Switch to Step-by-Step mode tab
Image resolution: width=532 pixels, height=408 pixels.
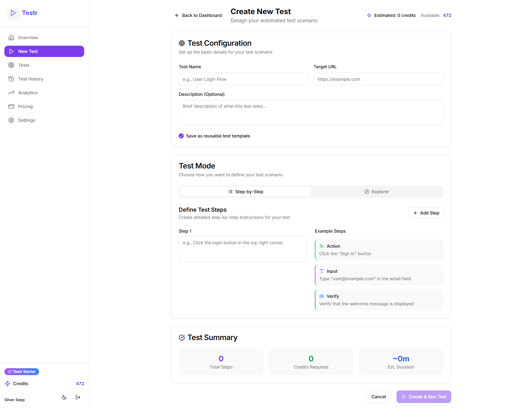(x=245, y=192)
